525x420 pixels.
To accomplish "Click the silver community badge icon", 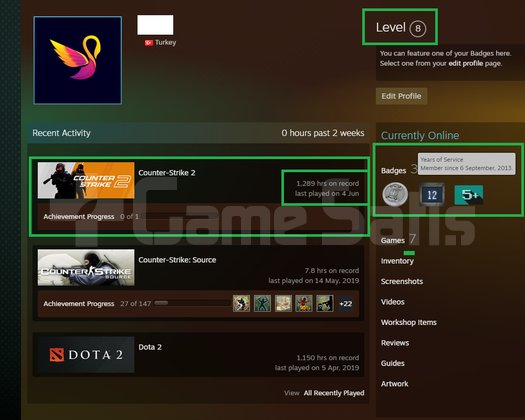I will point(395,194).
